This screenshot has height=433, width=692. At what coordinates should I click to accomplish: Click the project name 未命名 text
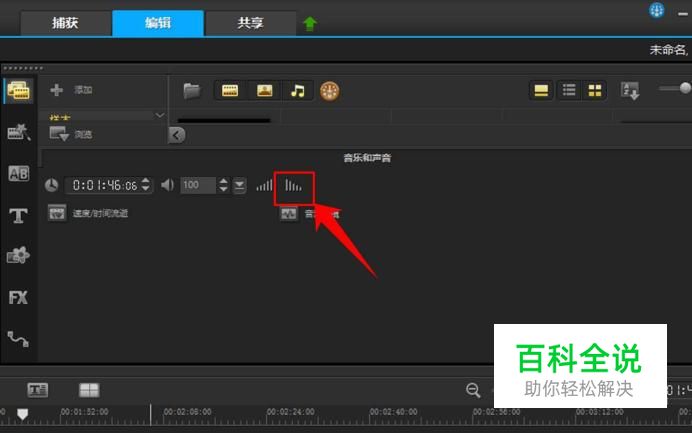(668, 50)
